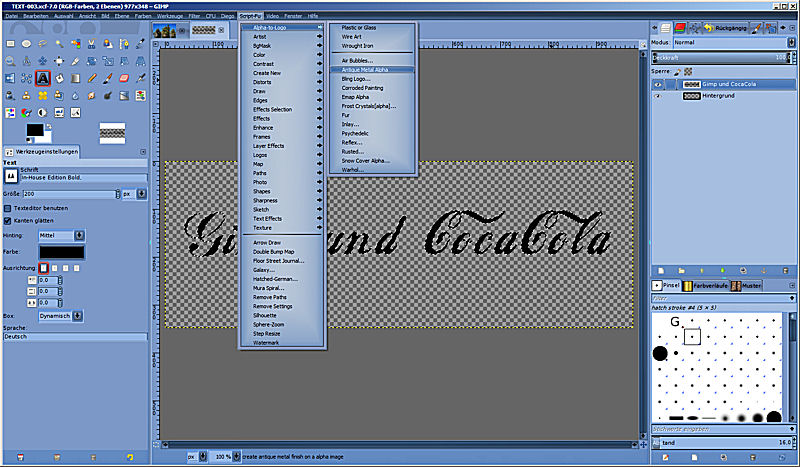Open the Hinting Mittel dropdown
Image resolution: width=800 pixels, height=467 pixels.
click(62, 235)
